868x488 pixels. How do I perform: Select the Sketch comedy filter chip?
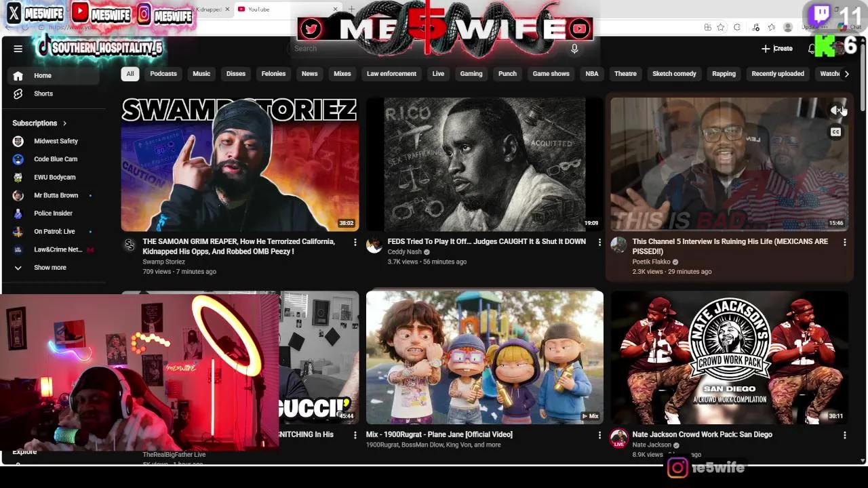(x=674, y=74)
